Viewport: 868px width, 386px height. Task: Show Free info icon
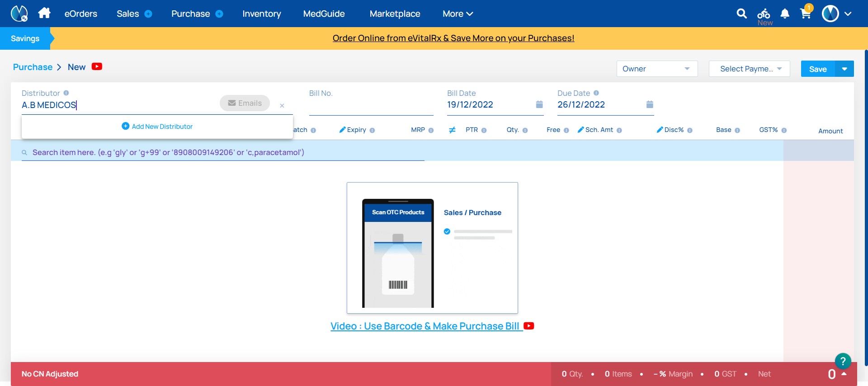[x=566, y=130]
